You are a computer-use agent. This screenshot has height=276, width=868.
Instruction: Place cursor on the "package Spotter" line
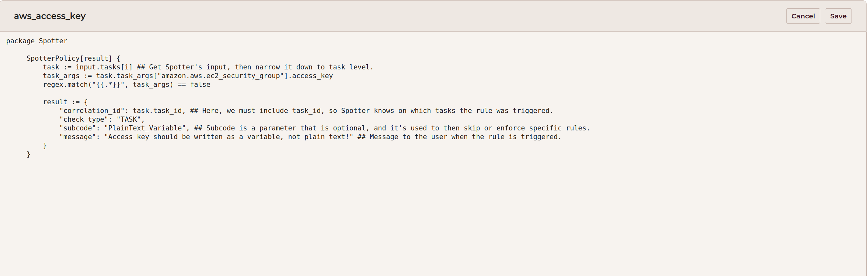click(x=37, y=41)
